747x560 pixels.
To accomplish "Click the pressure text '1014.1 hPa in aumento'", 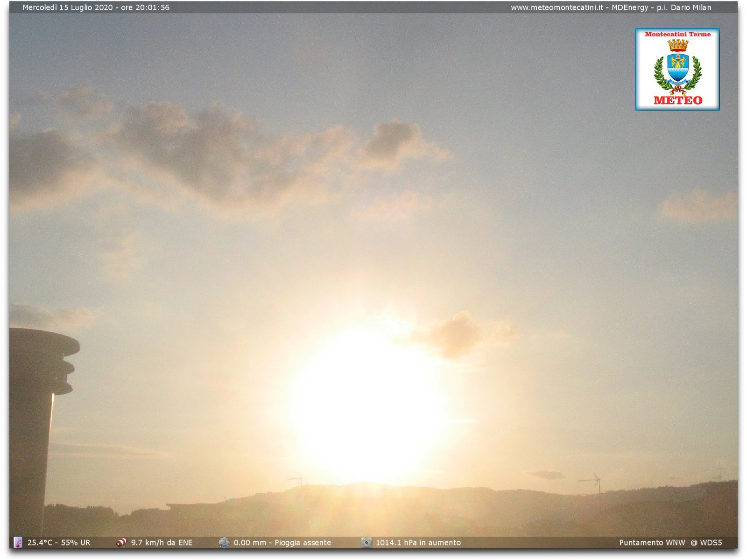I will tap(418, 542).
